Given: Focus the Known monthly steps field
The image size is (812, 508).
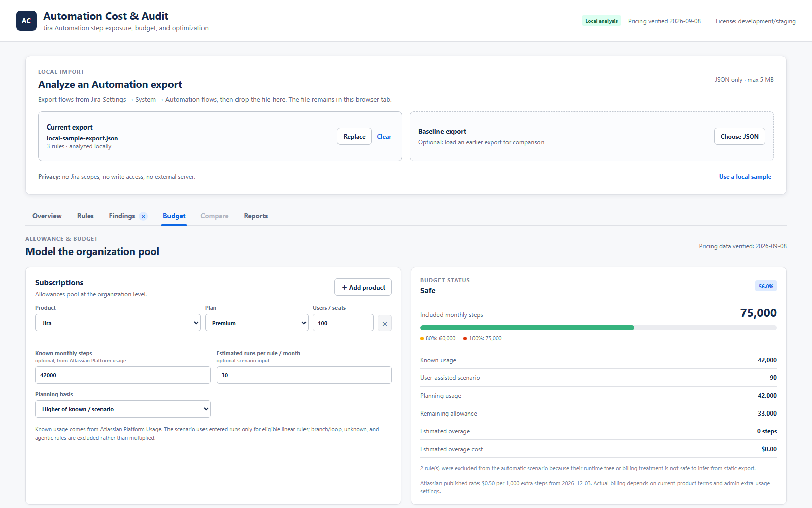Looking at the screenshot, I should (122, 375).
